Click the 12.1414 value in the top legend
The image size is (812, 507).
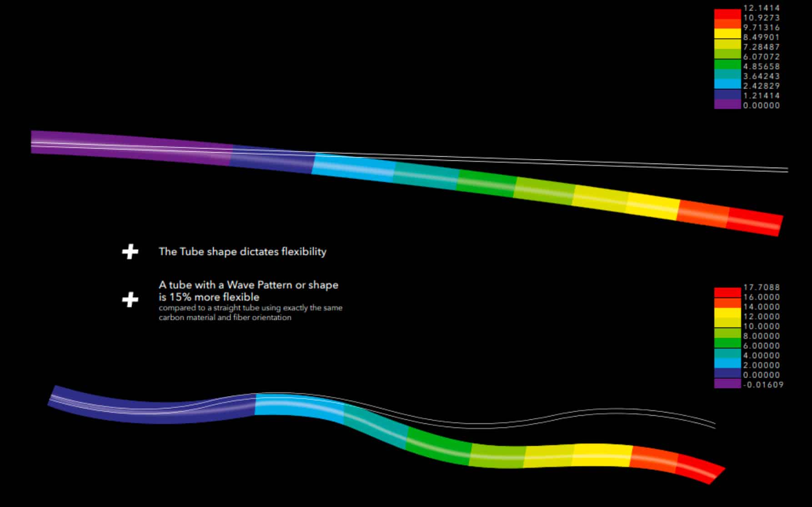pyautogui.click(x=761, y=8)
